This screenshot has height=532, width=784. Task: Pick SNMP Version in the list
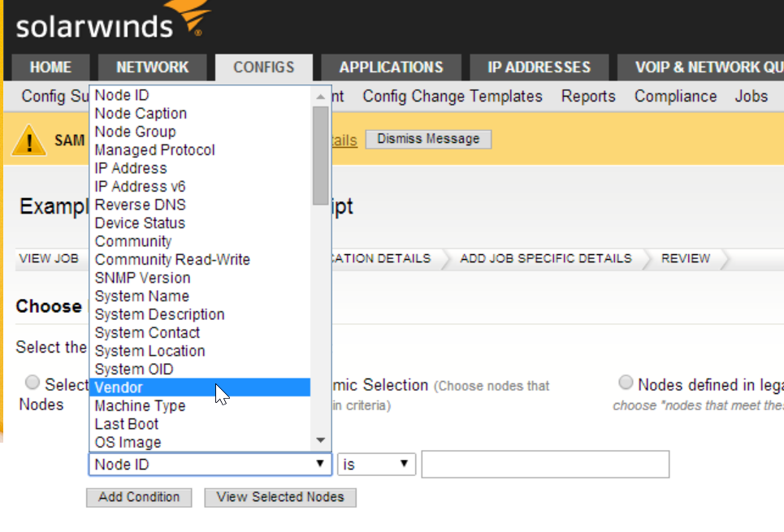coord(200,278)
